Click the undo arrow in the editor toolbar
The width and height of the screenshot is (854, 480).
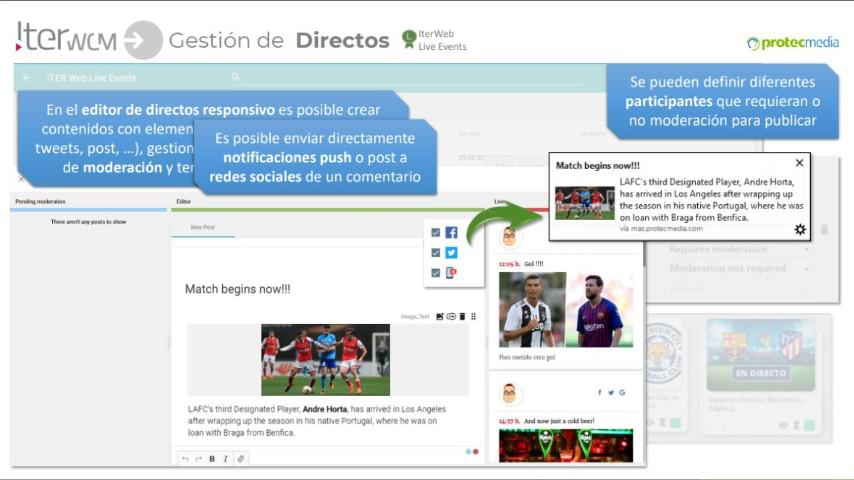tap(185, 459)
